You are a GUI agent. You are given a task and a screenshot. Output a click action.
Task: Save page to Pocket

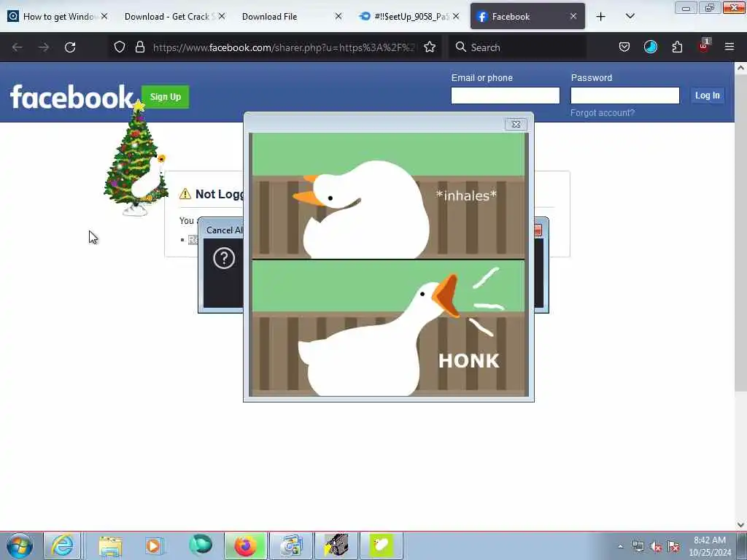pyautogui.click(x=624, y=47)
